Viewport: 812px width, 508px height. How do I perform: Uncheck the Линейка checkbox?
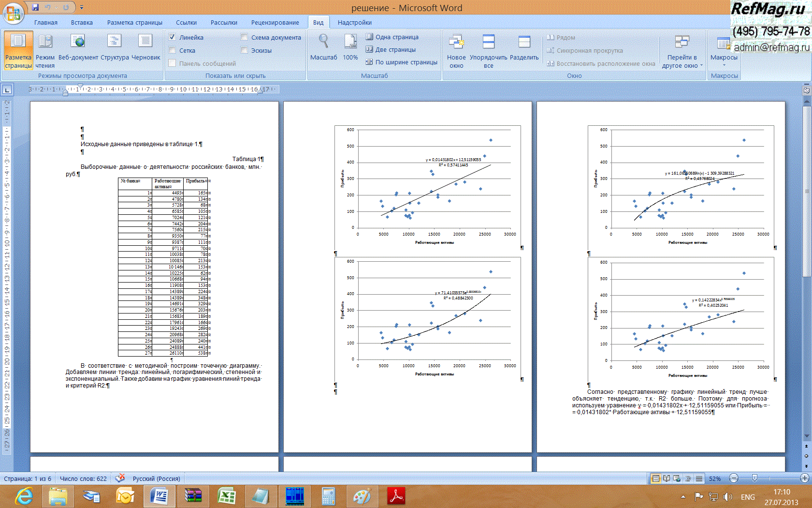(172, 37)
